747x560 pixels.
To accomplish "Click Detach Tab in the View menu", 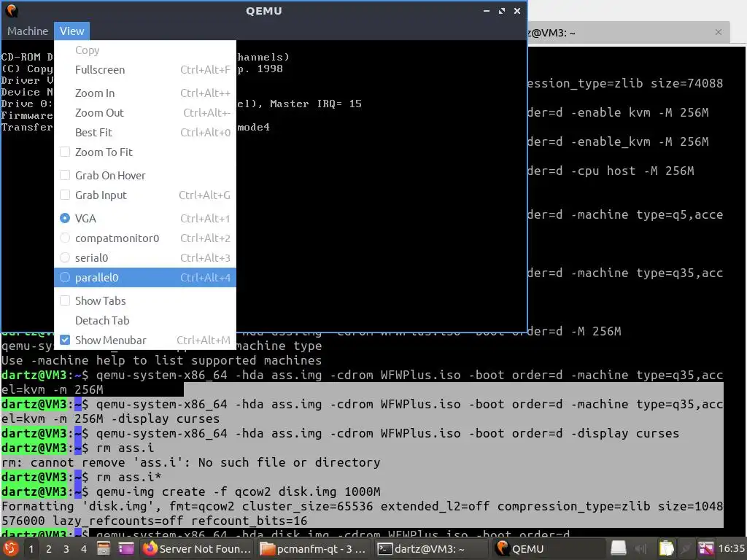I will (x=145, y=321).
